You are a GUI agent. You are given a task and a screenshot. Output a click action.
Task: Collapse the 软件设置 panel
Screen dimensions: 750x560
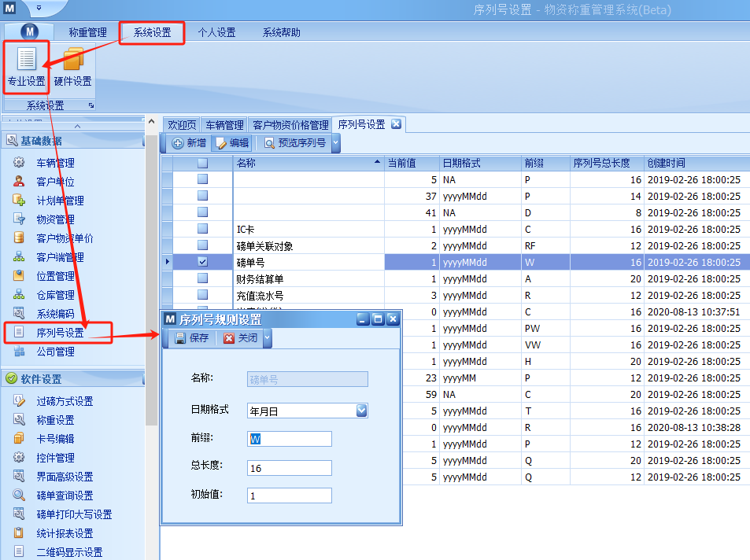[143, 379]
